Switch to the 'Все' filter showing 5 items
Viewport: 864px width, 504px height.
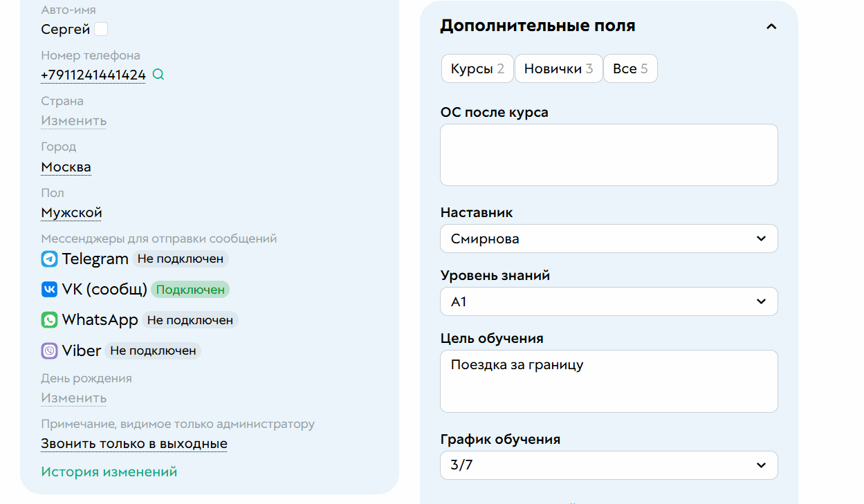630,68
